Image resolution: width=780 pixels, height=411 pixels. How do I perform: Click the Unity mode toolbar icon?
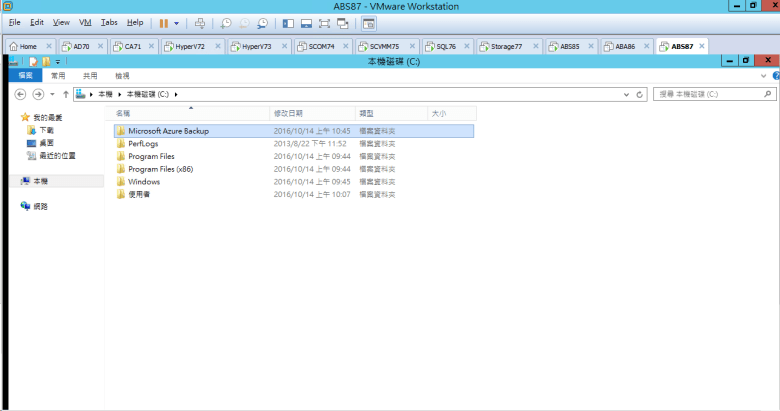point(343,22)
